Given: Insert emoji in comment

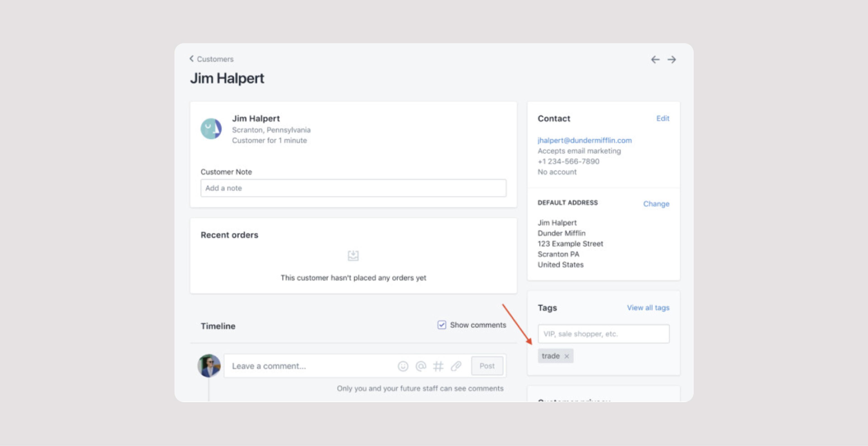Looking at the screenshot, I should 403,366.
